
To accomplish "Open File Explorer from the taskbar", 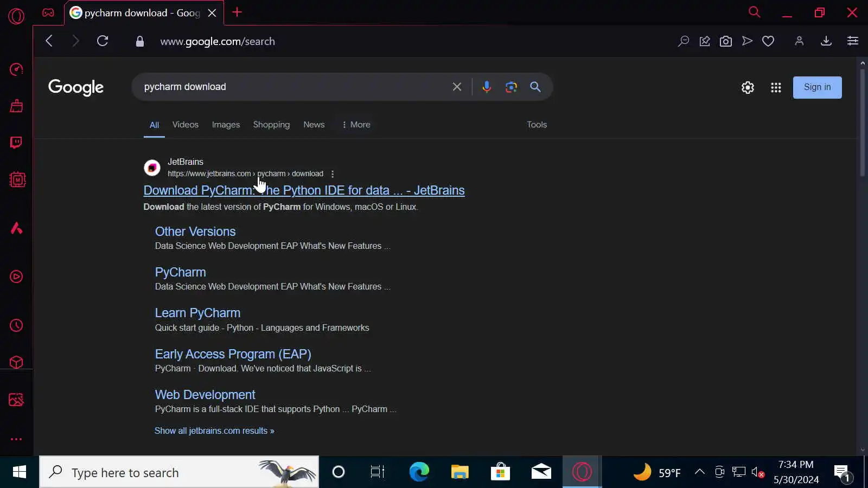I will pyautogui.click(x=459, y=472).
